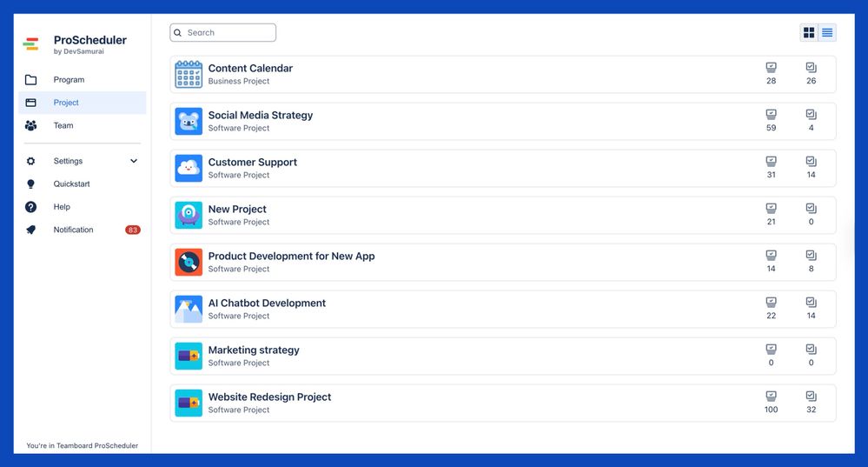868x467 pixels.
Task: Open the Help menu item
Action: (83, 207)
